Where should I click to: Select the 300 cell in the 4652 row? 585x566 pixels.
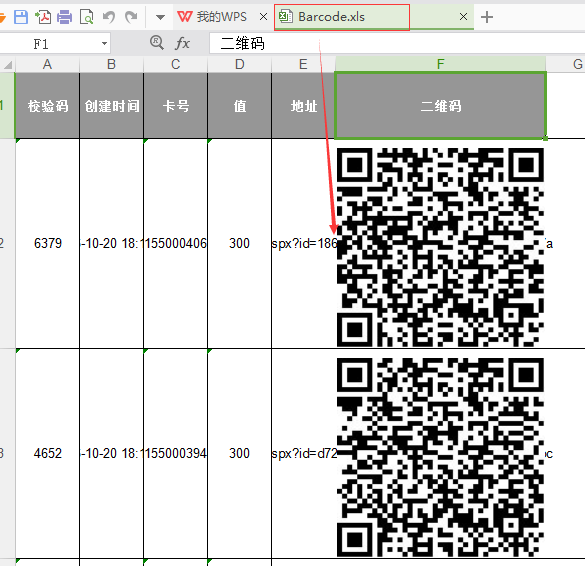pyautogui.click(x=240, y=454)
